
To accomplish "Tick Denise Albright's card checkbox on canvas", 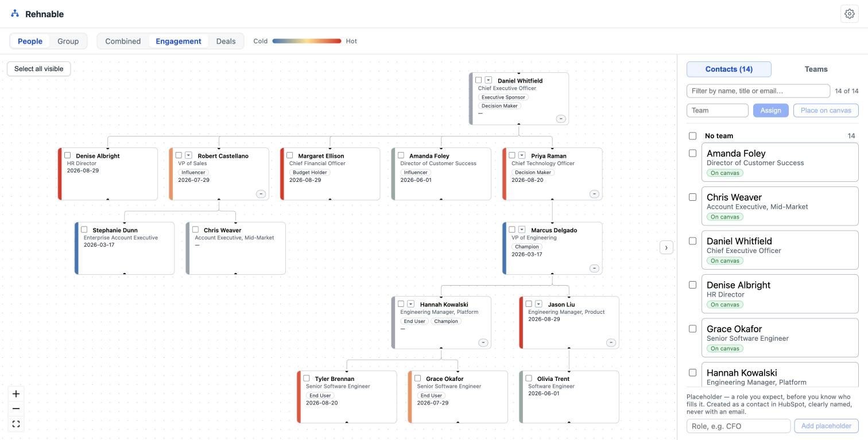I will pyautogui.click(x=68, y=155).
